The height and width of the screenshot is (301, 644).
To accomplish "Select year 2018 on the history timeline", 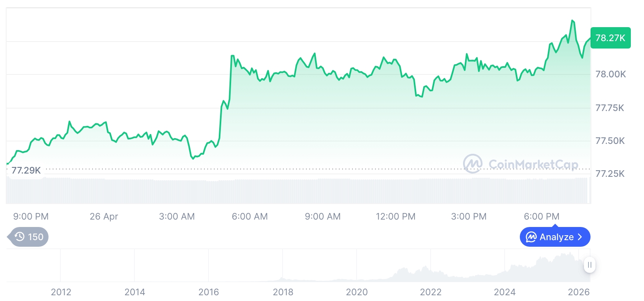I will point(283,292).
